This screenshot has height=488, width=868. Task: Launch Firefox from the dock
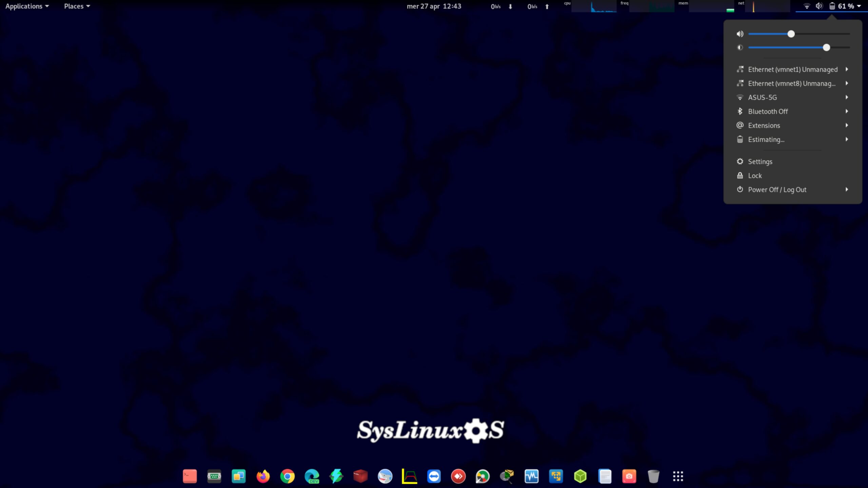click(263, 476)
